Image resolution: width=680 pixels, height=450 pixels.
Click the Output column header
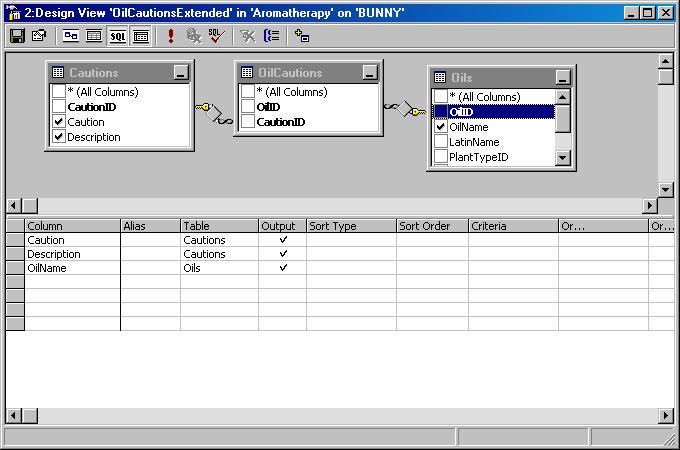click(x=282, y=226)
